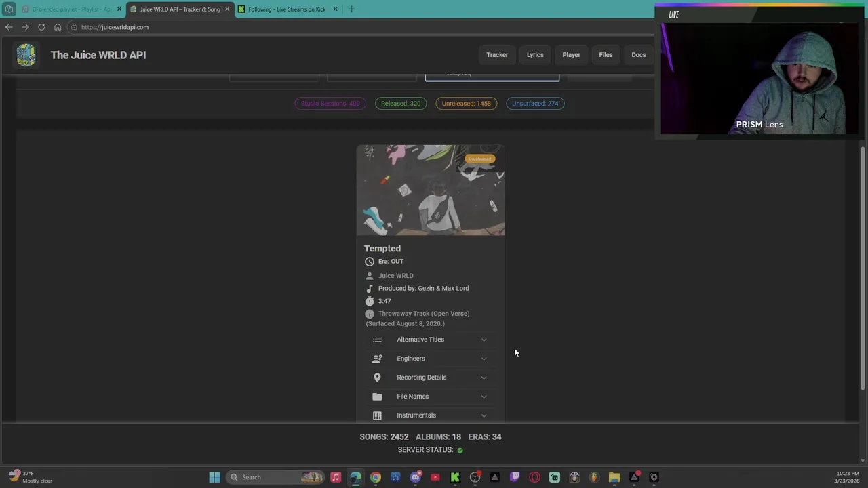Viewport: 868px width, 488px height.
Task: Expand the Engineers section chevron
Action: 484,359
